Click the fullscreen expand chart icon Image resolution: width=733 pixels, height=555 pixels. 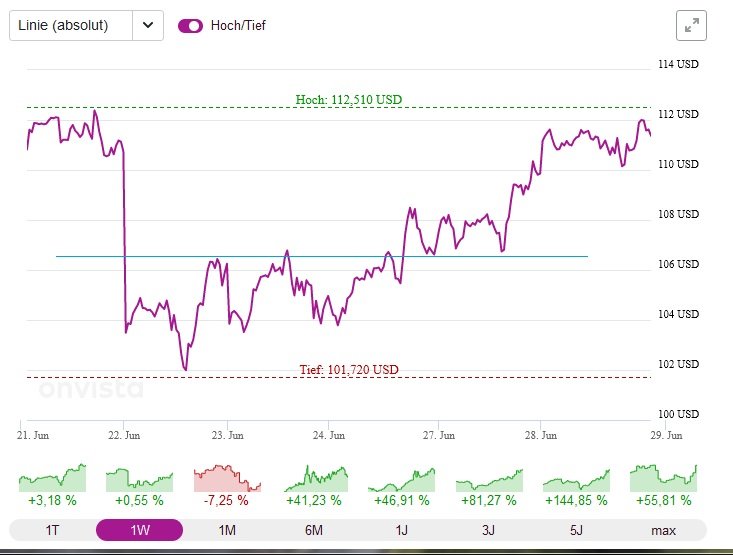coord(691,26)
